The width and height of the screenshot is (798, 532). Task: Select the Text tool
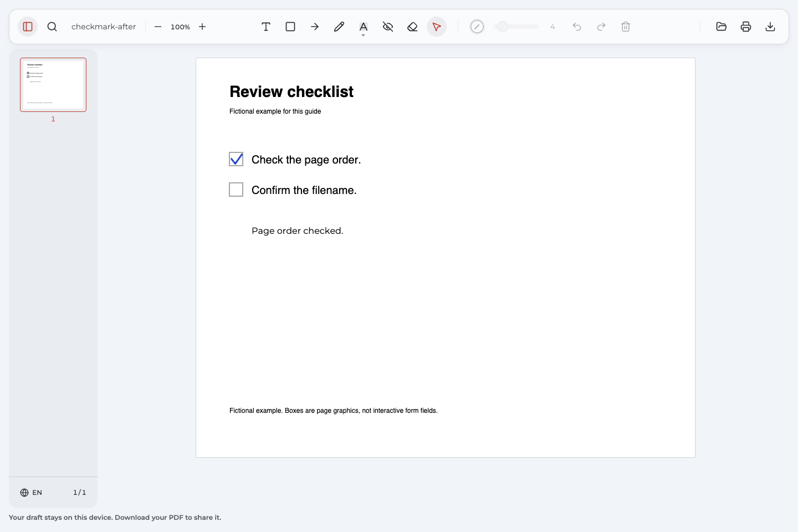266,27
